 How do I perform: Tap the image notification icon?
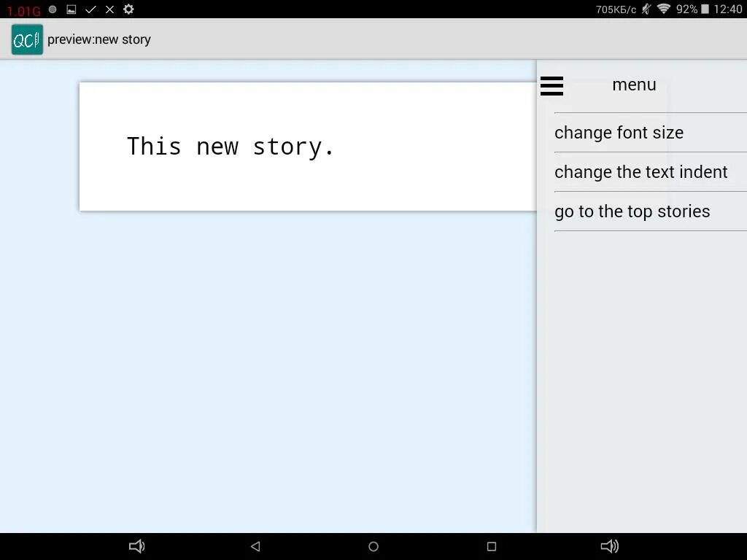[x=71, y=9]
